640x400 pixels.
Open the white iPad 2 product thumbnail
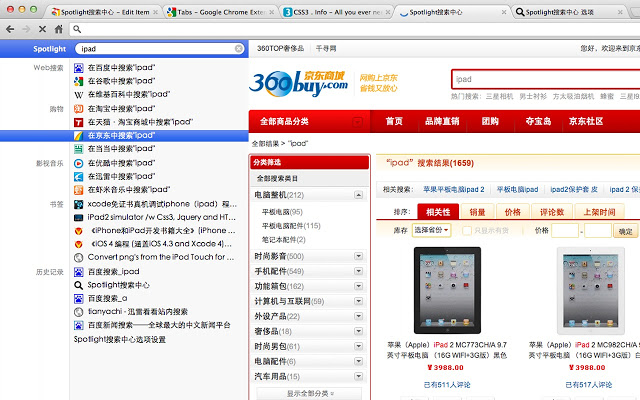(x=591, y=290)
